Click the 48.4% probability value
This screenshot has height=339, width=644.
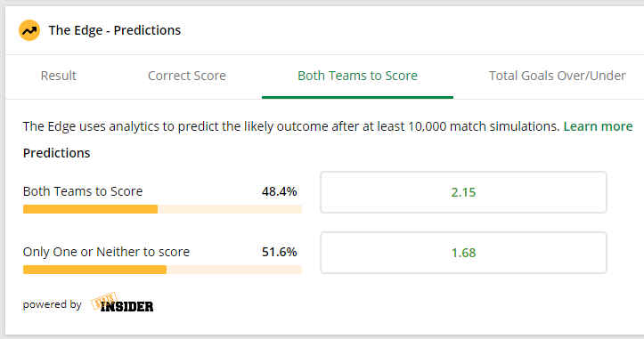pyautogui.click(x=280, y=191)
